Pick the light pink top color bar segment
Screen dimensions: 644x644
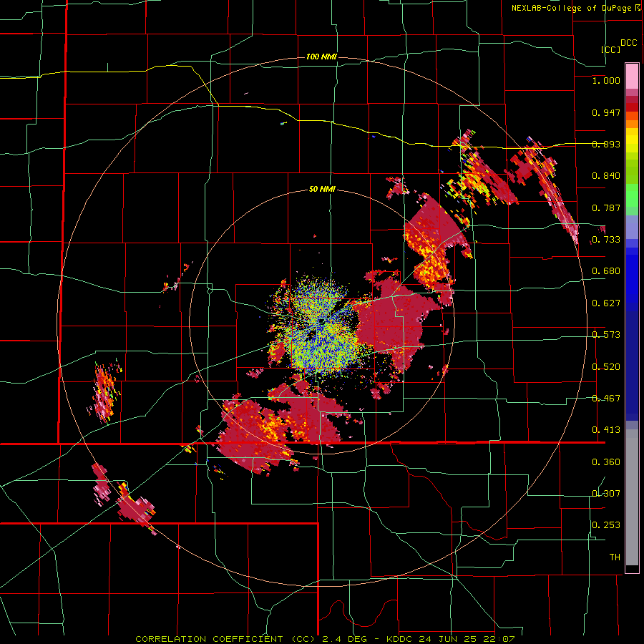[x=632, y=77]
